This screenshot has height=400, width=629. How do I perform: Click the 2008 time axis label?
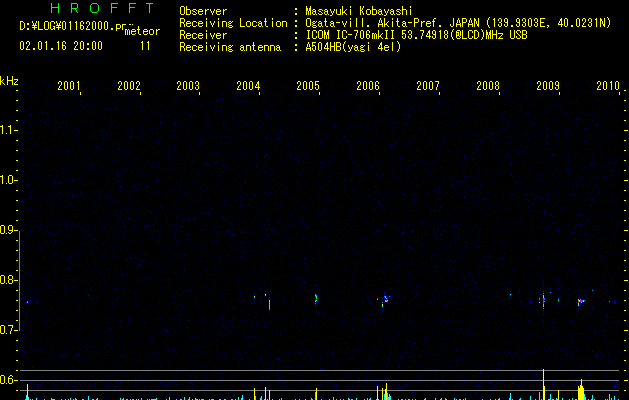pyautogui.click(x=488, y=85)
